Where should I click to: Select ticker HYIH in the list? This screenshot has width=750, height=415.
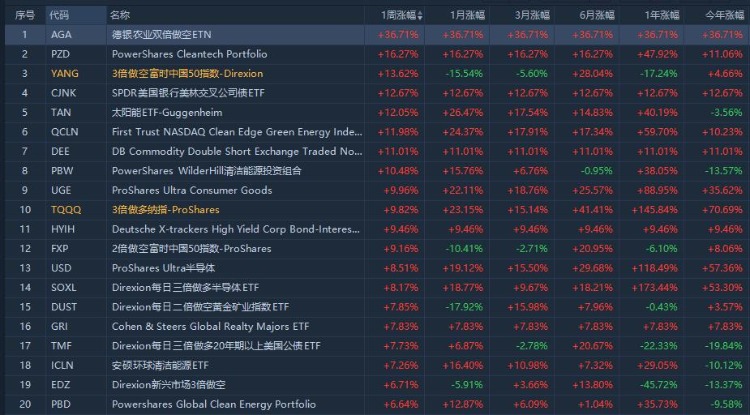point(63,229)
